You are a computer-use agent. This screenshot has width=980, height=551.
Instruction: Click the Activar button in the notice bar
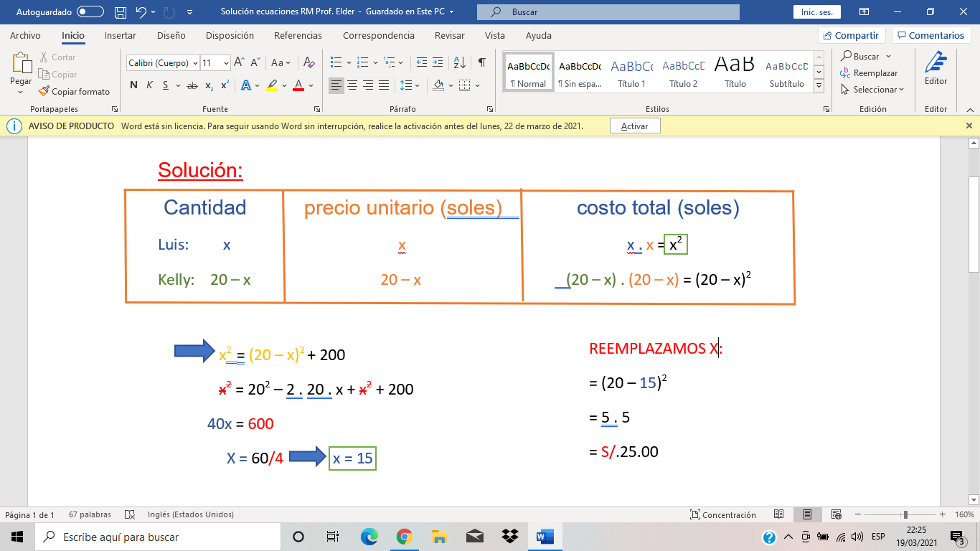click(x=635, y=126)
